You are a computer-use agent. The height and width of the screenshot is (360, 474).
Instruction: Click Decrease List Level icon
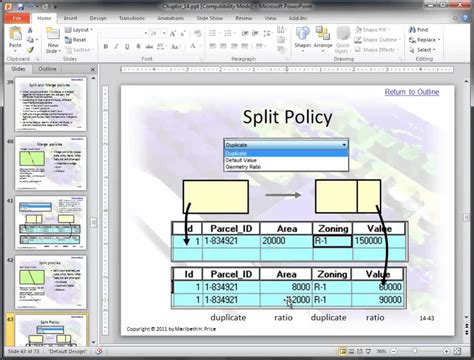(245, 33)
